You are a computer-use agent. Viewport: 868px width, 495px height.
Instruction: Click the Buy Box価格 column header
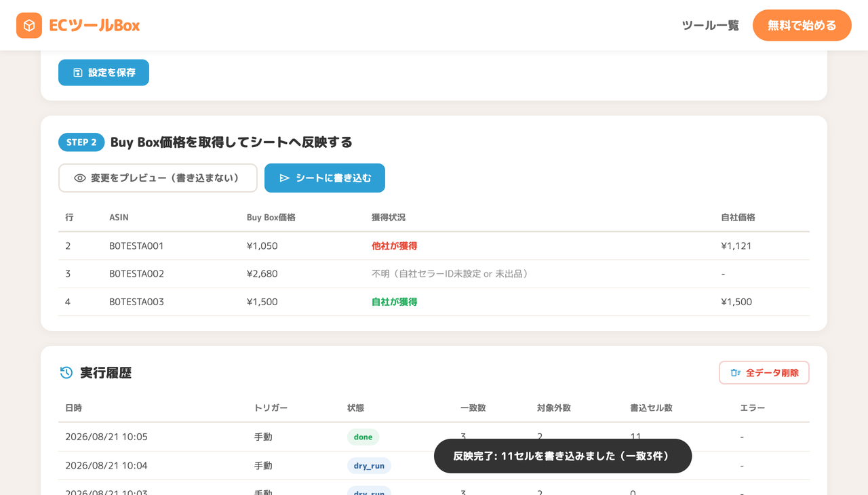point(271,218)
